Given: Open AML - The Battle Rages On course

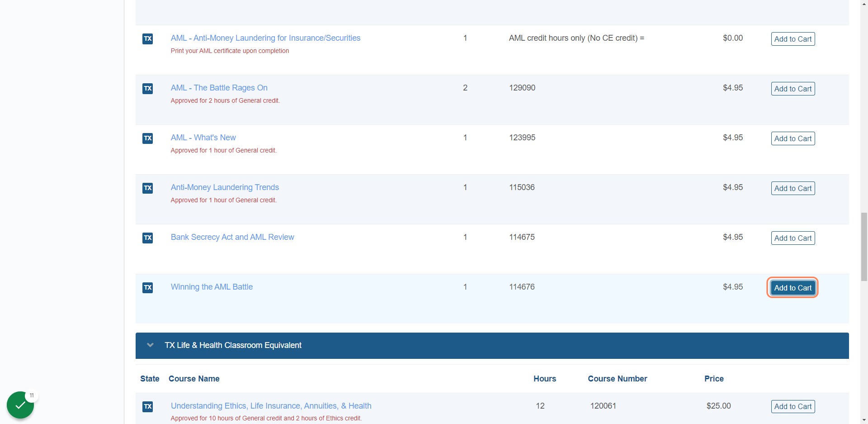Looking at the screenshot, I should click(219, 88).
